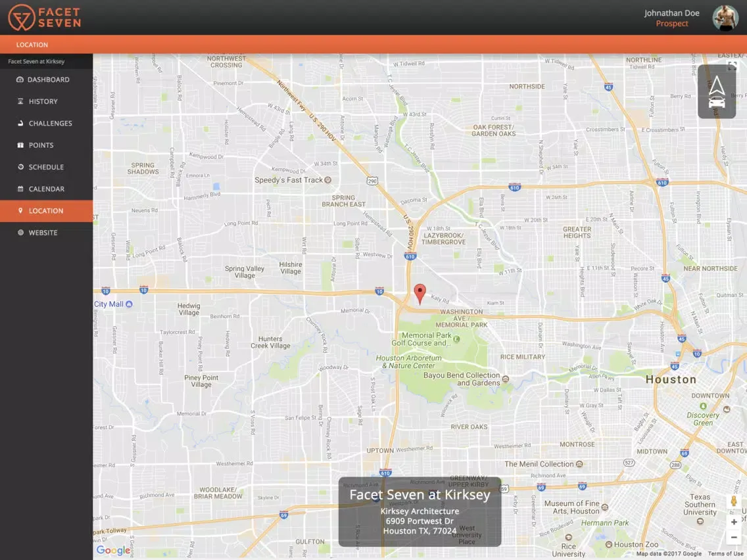Click the Street View pegman
747x560 pixels.
pyautogui.click(x=734, y=502)
